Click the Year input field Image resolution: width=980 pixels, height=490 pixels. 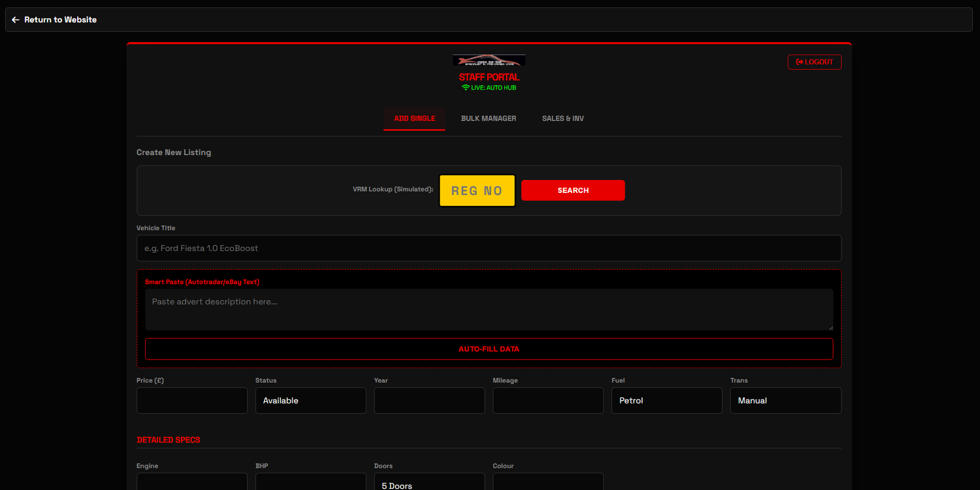[429, 401]
